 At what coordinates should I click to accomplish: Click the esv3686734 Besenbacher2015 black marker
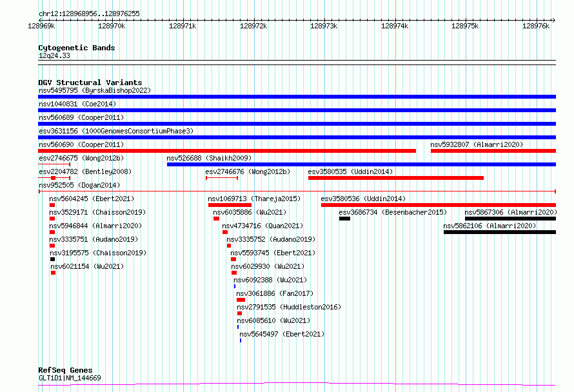(344, 219)
